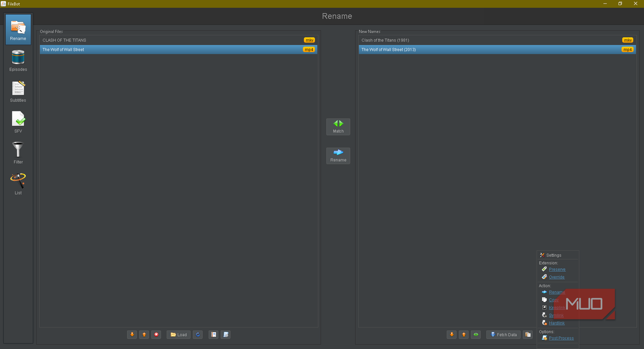
Task: Move new name up under New Names
Action: [464, 335]
